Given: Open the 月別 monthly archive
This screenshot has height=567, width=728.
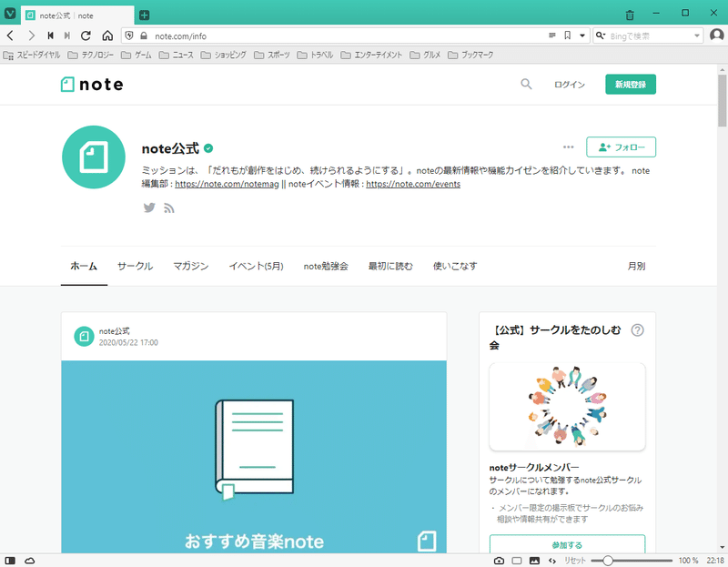Looking at the screenshot, I should click(636, 266).
